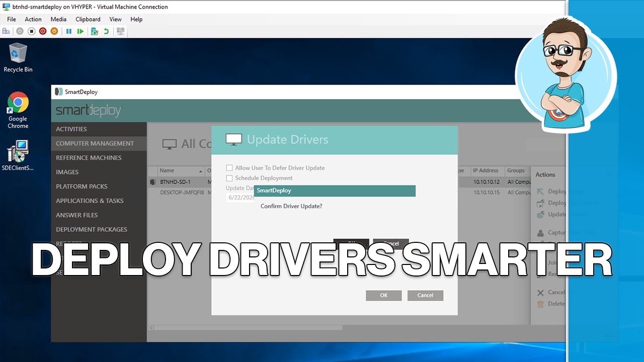Viewport: 644px width, 362px height.
Task: Open DEPLOYMENT PACKAGES in the sidebar
Action: 99,229
